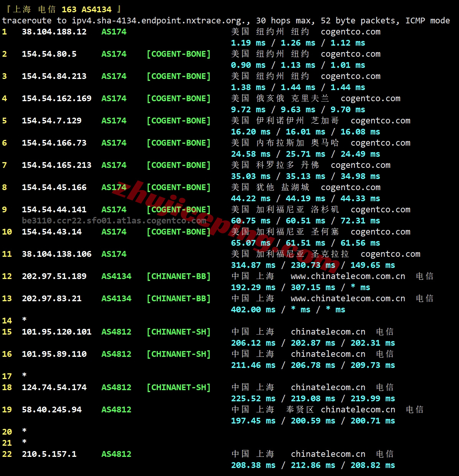459x476 pixels.
Task: Click IP address 38.104.188.12
Action: pyautogui.click(x=54, y=32)
